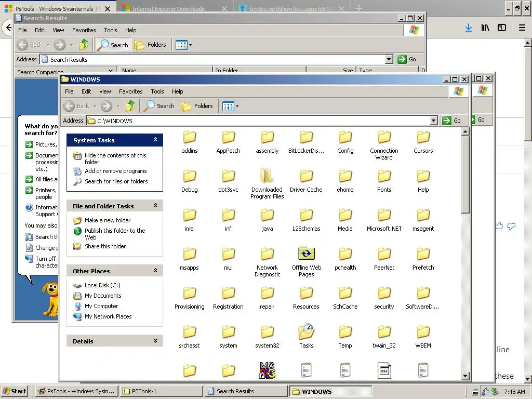
Task: Open the AppPatch folder
Action: [x=229, y=142]
